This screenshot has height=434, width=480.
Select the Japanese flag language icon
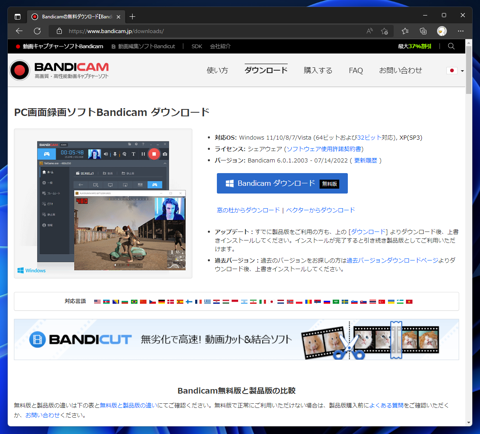(452, 70)
